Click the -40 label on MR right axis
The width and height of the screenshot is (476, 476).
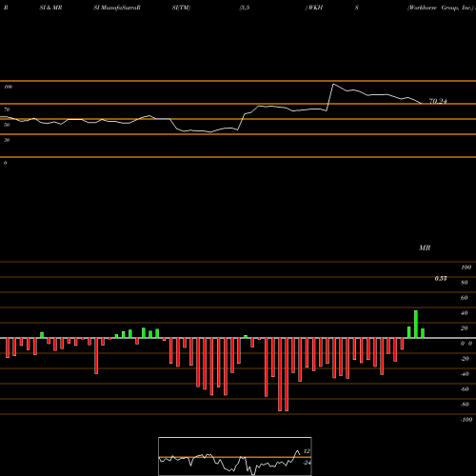tap(465, 374)
